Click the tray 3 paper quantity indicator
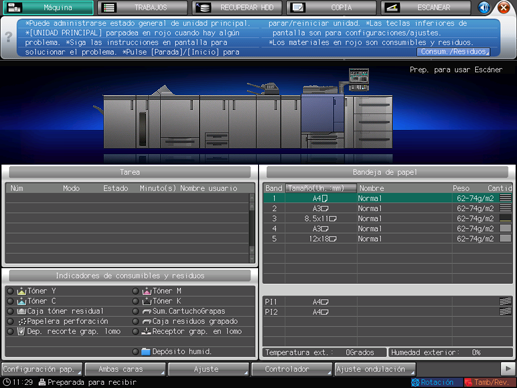Viewport: 517px width, 388px height. pos(505,218)
